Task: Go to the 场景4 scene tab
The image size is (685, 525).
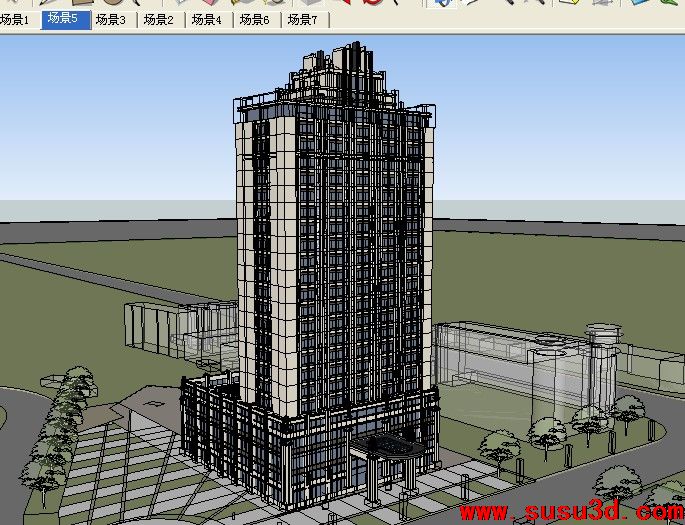Action: coord(210,20)
